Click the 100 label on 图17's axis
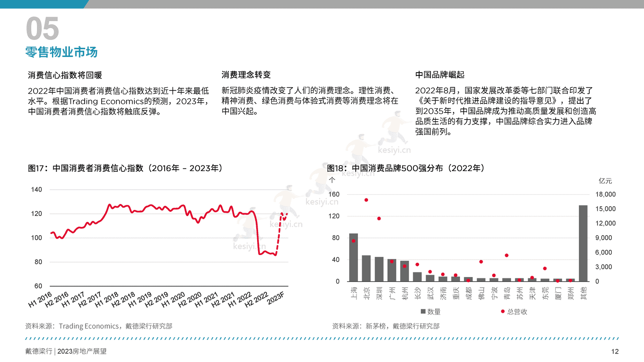The height and width of the screenshot is (362, 644). tap(36, 238)
